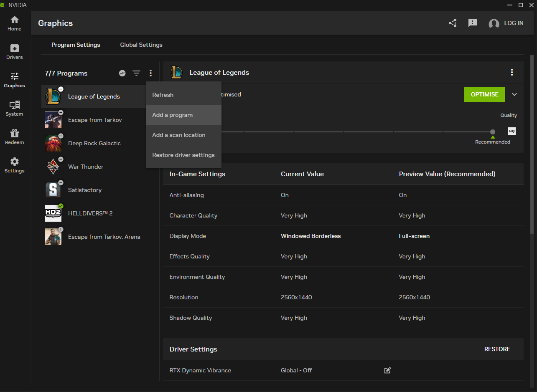Click the optimisation status checkmark icon

(x=122, y=73)
